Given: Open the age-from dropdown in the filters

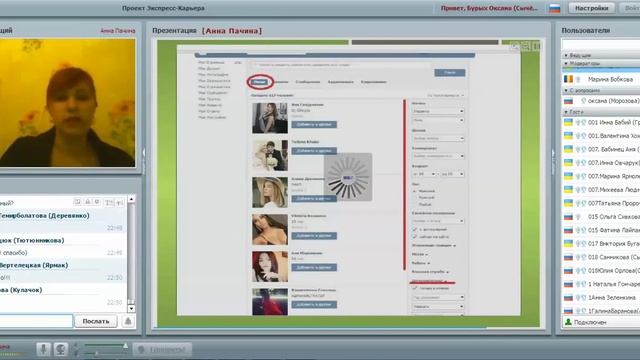Looking at the screenshot, I should (x=424, y=174).
